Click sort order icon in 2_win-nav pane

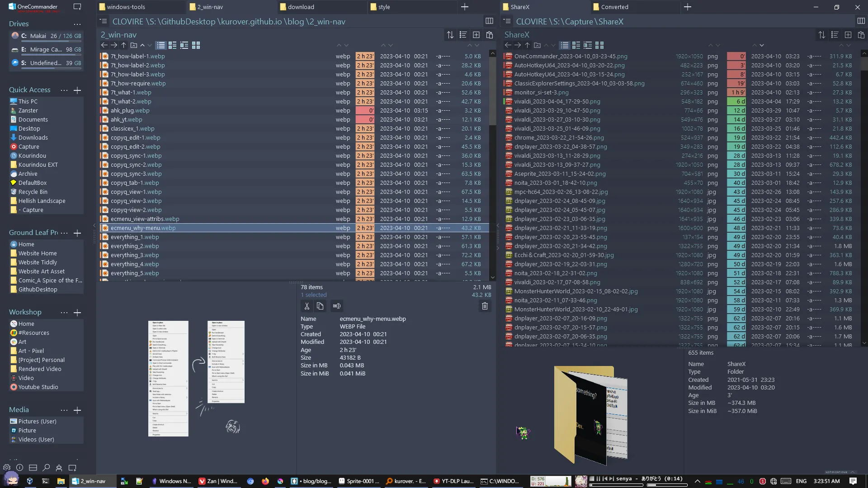450,35
